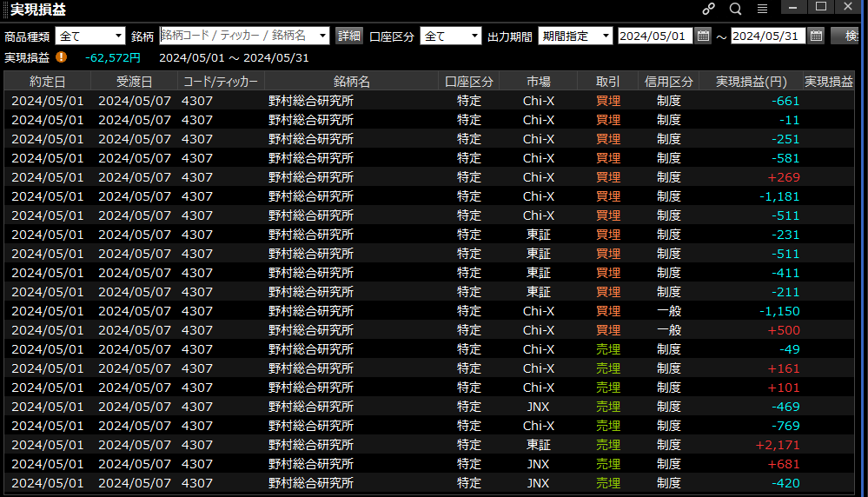Select the row with loss -469
This screenshot has width=868, height=497.
429,407
